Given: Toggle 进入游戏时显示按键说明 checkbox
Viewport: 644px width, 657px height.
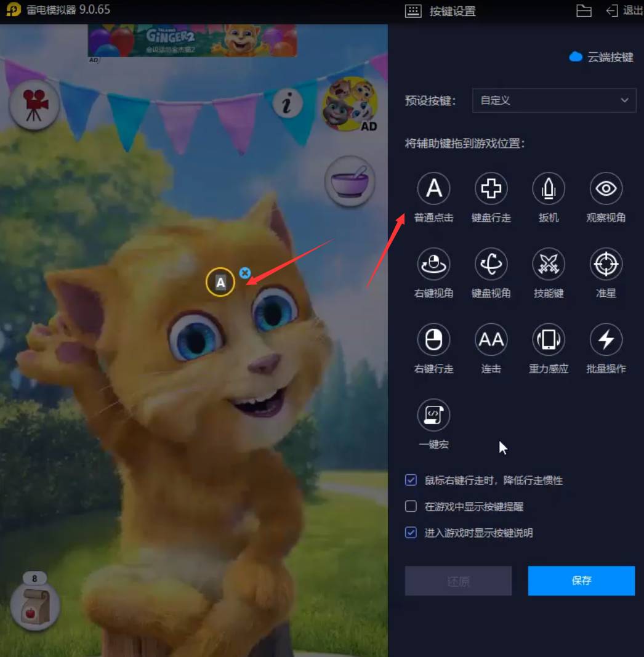Looking at the screenshot, I should [x=411, y=533].
